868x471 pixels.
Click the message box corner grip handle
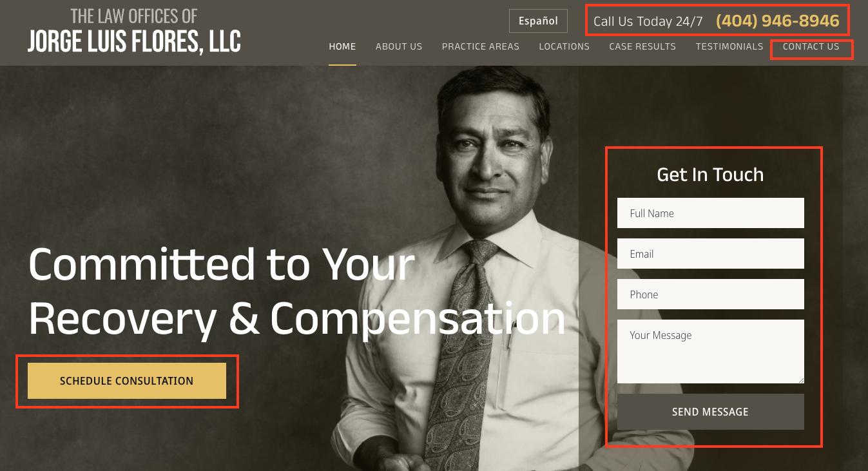[800, 380]
